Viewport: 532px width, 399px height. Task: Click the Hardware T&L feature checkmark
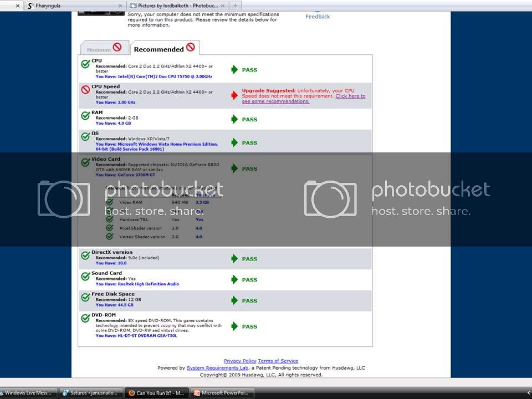coord(110,219)
